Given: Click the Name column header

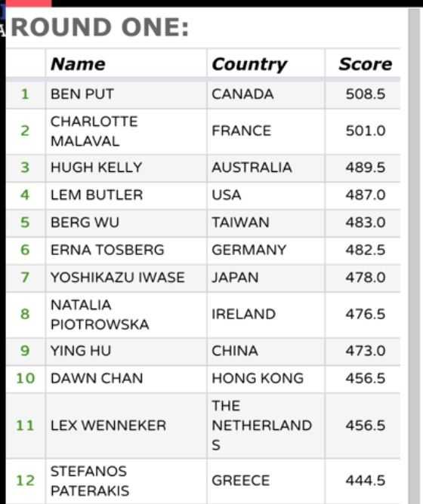Looking at the screenshot, I should pyautogui.click(x=79, y=64).
